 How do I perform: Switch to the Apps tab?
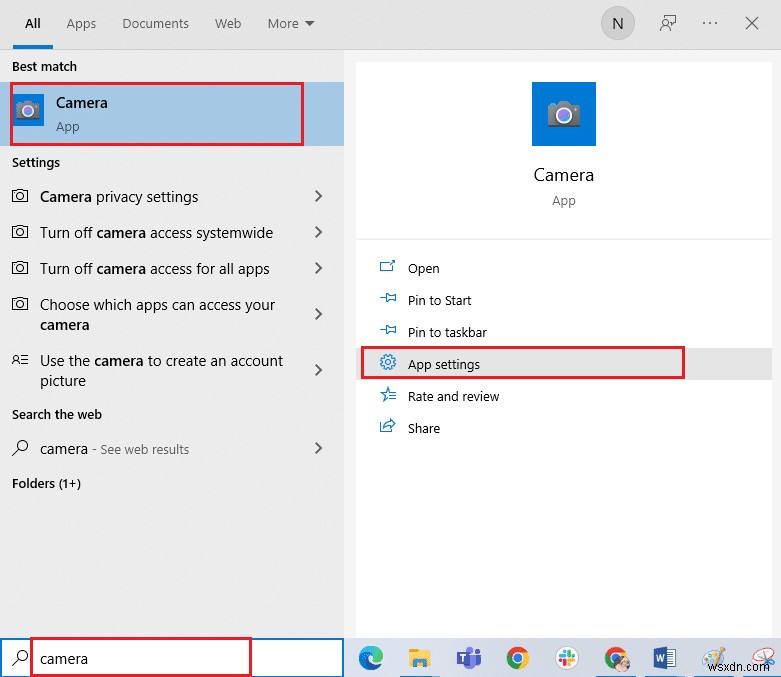(81, 23)
